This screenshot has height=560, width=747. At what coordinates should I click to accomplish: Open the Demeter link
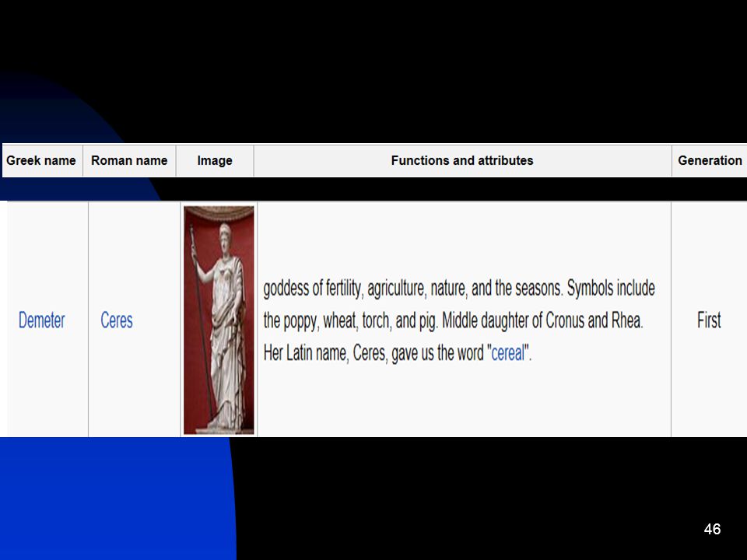41,320
